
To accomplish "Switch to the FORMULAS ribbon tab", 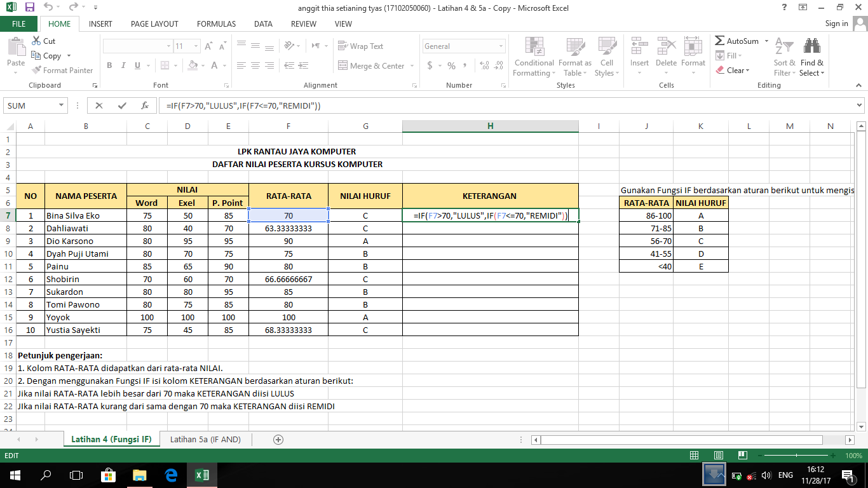I will point(216,24).
